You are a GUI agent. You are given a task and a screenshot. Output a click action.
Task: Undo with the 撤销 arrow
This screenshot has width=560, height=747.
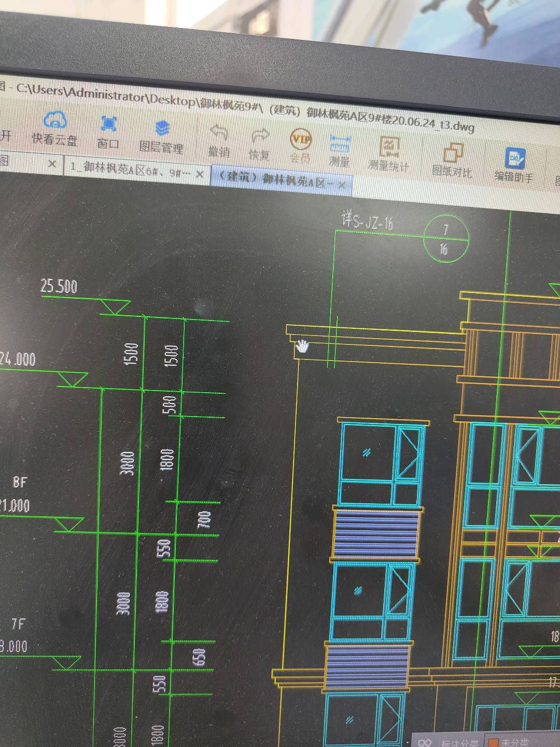(219, 141)
